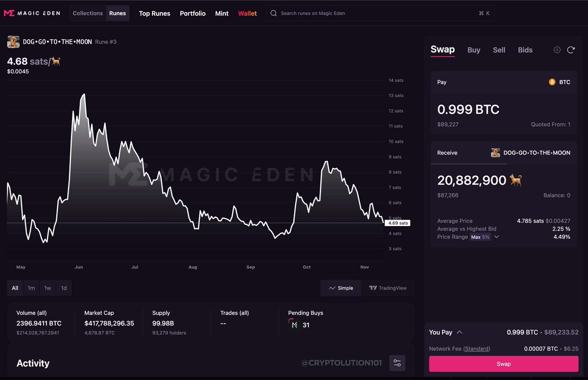Click the search magnifier icon
Screen dimensions: 588x380
pyautogui.click(x=273, y=13)
